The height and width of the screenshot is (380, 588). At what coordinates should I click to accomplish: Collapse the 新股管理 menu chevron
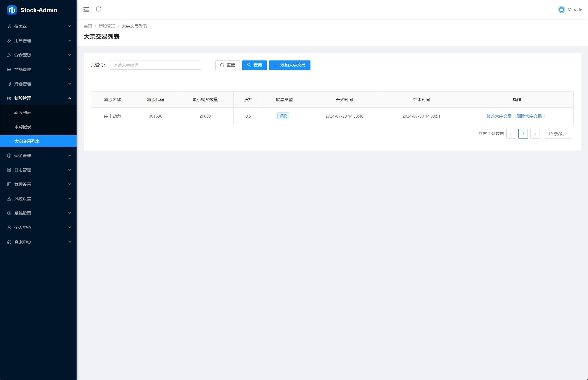point(70,98)
